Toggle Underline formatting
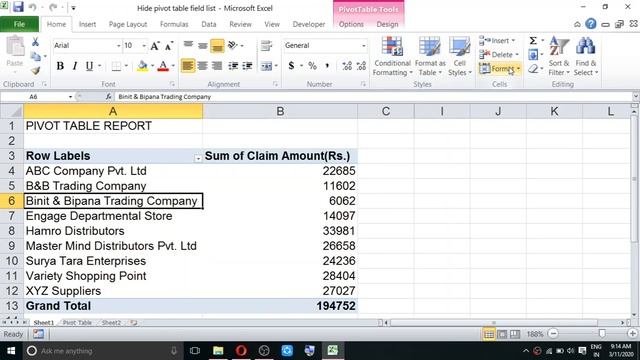640x360 pixels. [89, 66]
